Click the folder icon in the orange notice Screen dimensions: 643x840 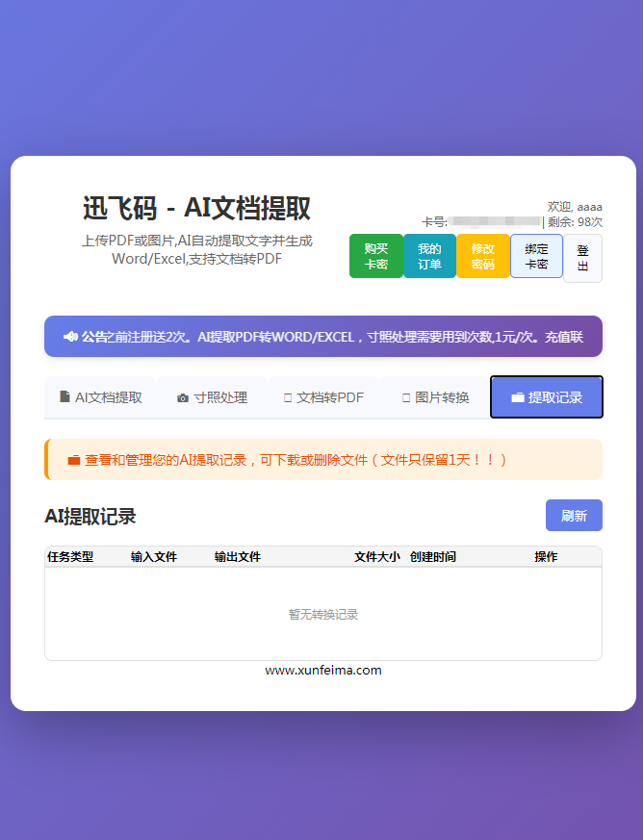(74, 460)
